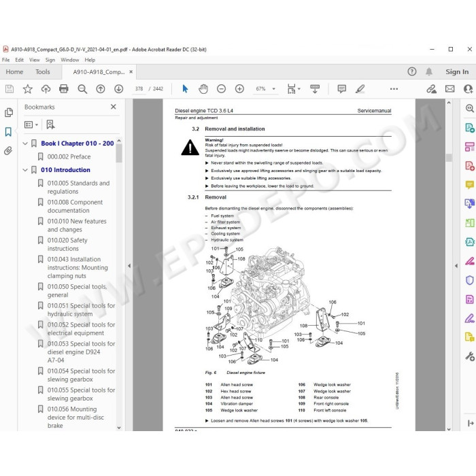The width and height of the screenshot is (476, 476).
Task: Share a link to file
Action: [431, 89]
